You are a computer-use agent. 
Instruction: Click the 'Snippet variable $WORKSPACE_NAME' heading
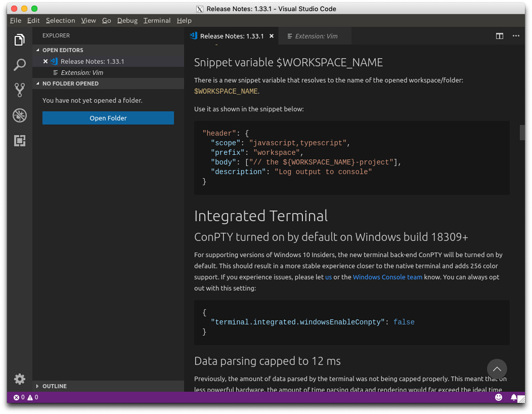(x=288, y=62)
